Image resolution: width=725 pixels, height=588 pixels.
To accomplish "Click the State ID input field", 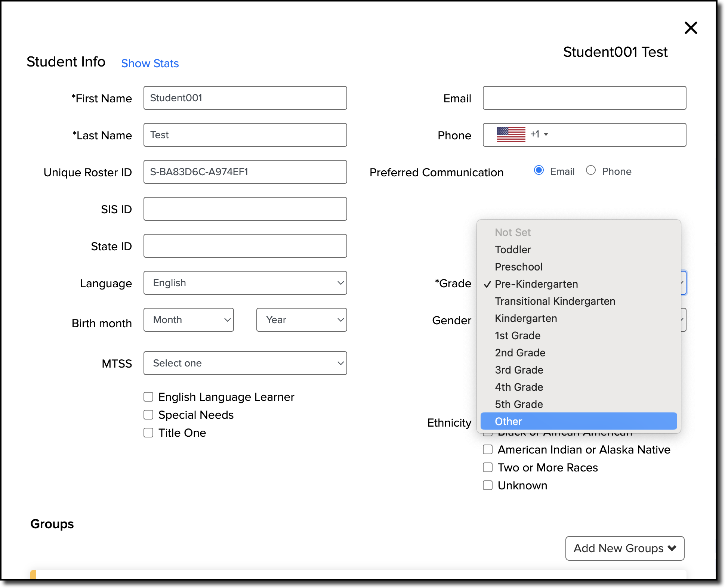I will [x=245, y=246].
